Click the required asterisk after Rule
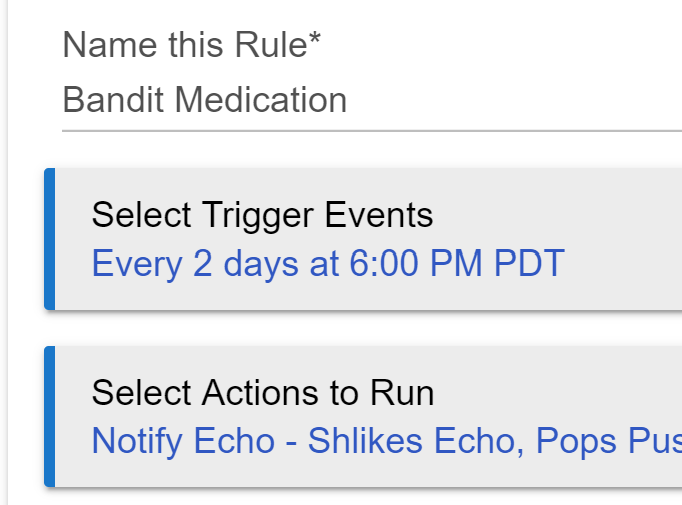Image resolution: width=682 pixels, height=505 pixels. (x=315, y=38)
